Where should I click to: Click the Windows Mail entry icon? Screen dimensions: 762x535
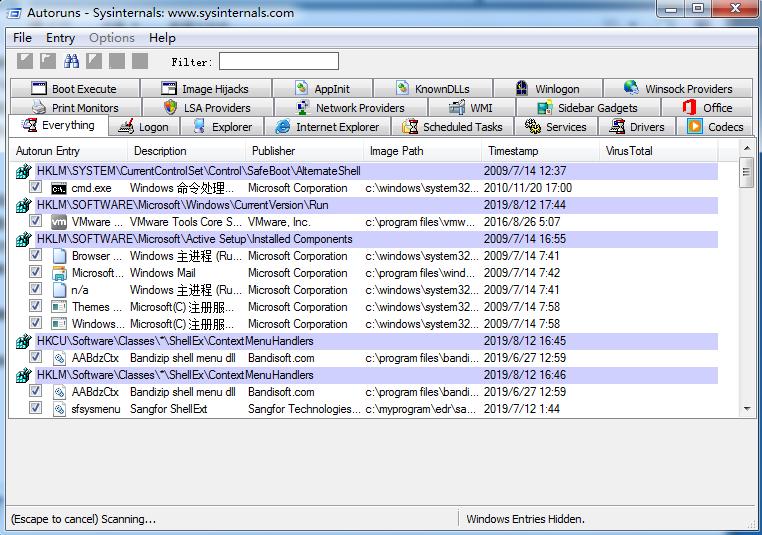(59, 273)
